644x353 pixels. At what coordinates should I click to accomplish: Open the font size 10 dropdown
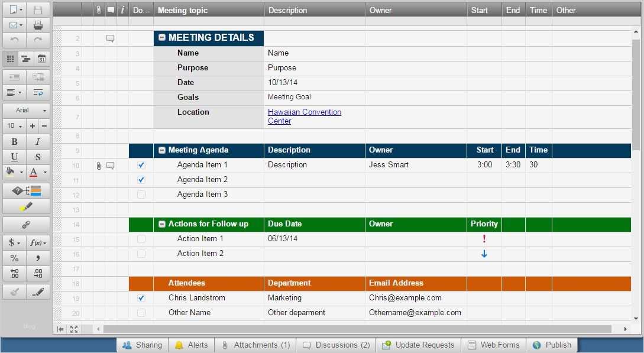(x=14, y=126)
